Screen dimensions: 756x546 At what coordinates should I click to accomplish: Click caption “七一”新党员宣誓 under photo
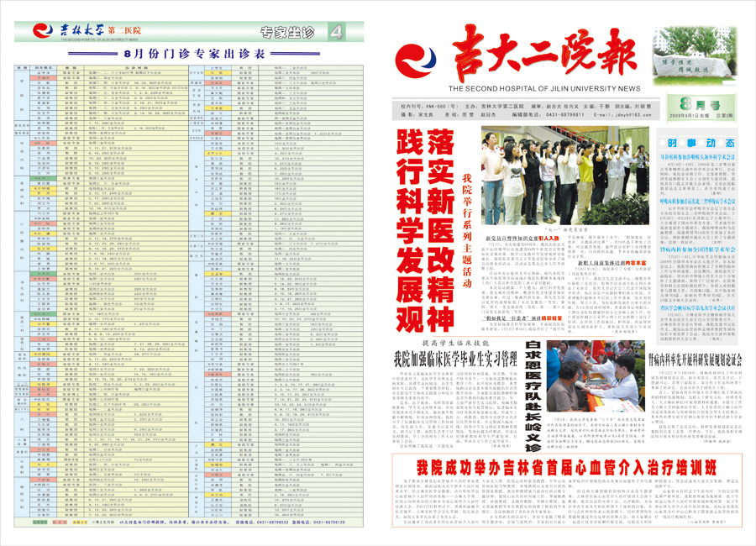(x=565, y=230)
